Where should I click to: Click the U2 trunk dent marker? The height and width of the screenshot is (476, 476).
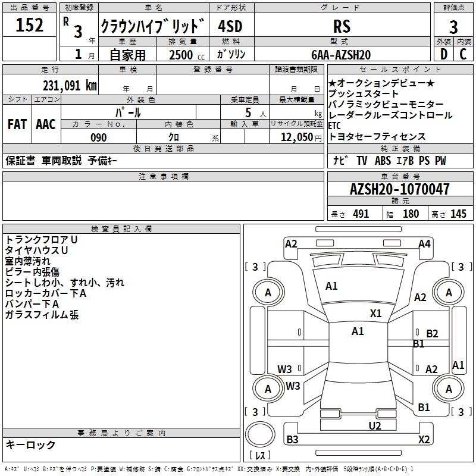click(x=375, y=425)
